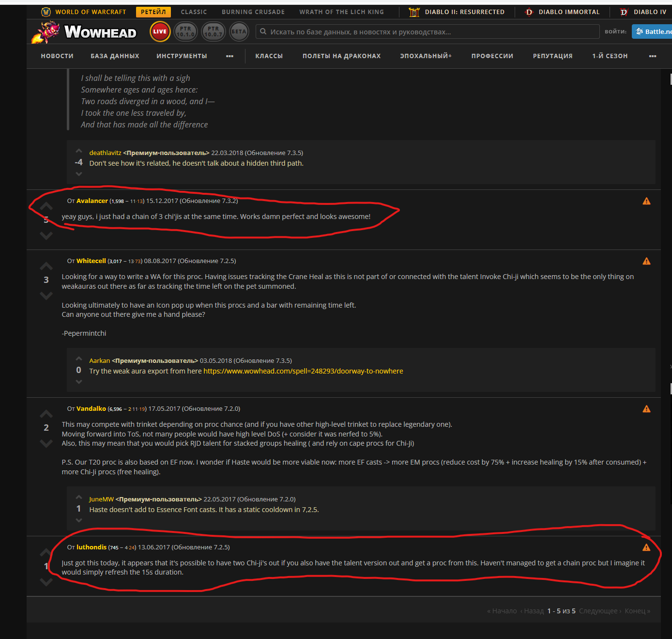
Task: Open the doorway-to-nowhere spell link
Action: (303, 371)
